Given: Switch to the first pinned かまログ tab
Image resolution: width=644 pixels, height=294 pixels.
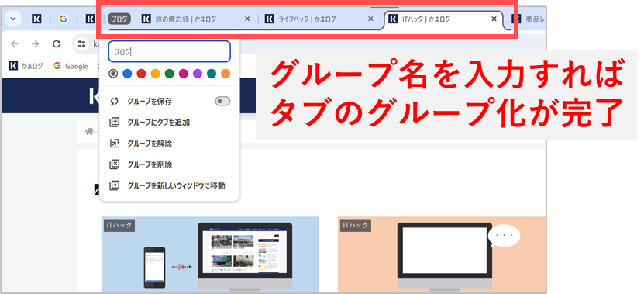Looking at the screenshot, I should click(36, 19).
